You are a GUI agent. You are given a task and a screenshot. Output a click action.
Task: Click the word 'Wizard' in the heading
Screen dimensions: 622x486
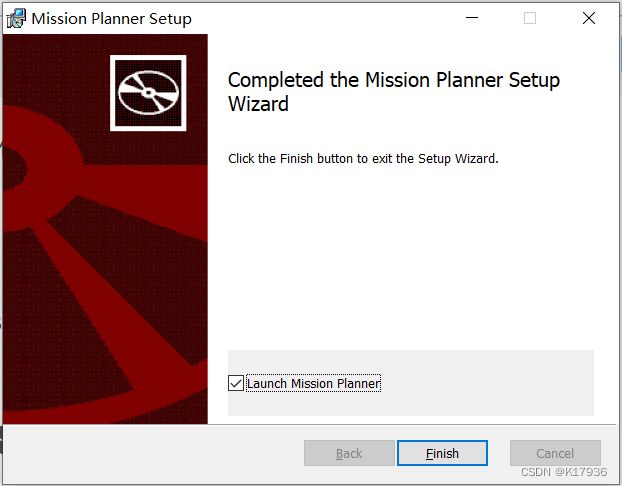coord(258,103)
